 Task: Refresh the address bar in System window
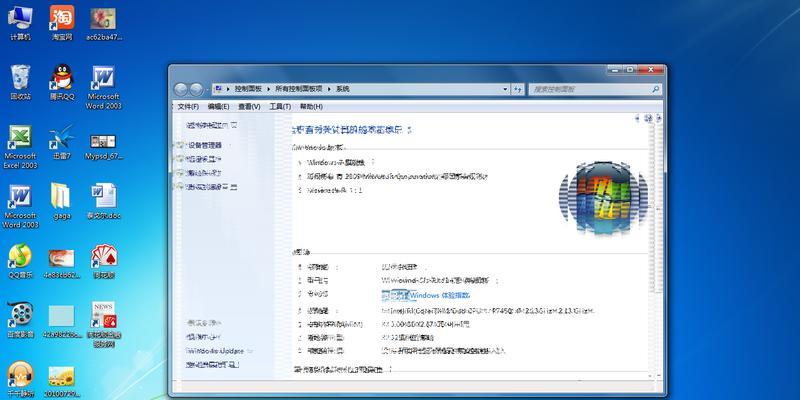518,89
